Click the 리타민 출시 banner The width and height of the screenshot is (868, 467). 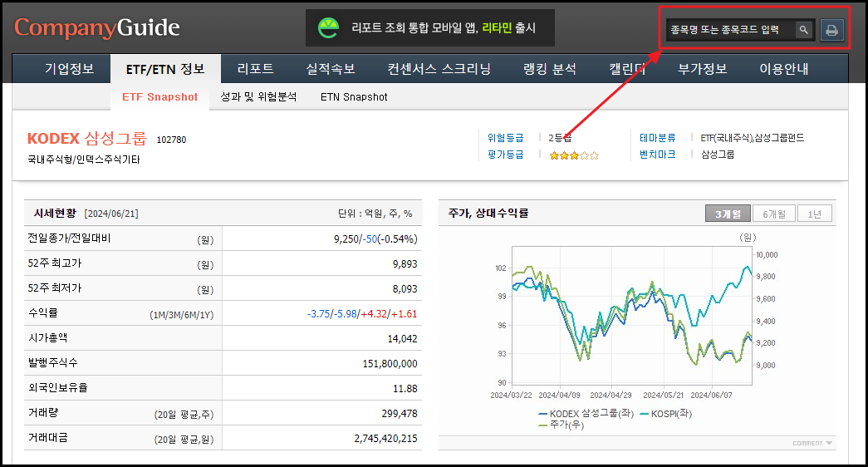(x=430, y=27)
